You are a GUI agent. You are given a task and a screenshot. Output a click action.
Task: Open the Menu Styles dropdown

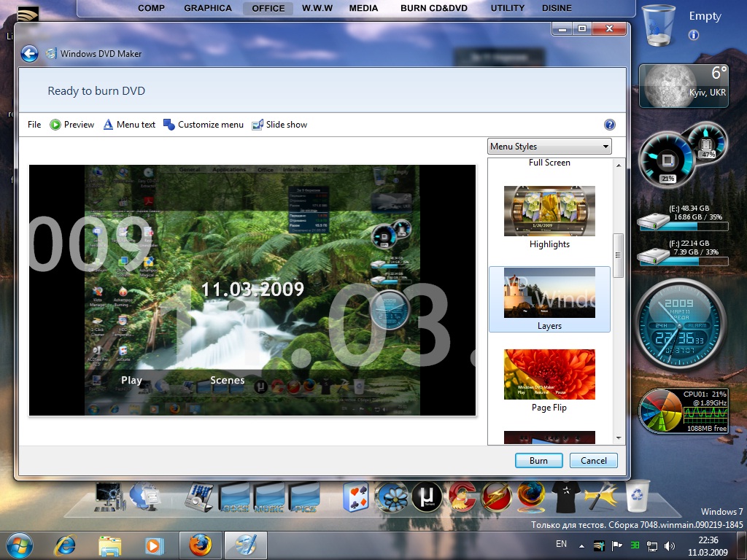pyautogui.click(x=549, y=146)
